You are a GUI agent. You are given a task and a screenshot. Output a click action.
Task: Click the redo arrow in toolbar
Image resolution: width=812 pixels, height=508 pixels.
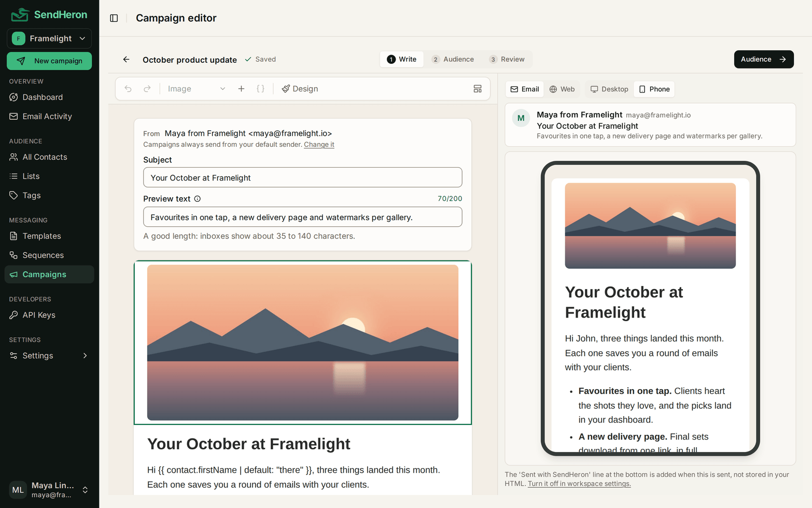pyautogui.click(x=147, y=89)
